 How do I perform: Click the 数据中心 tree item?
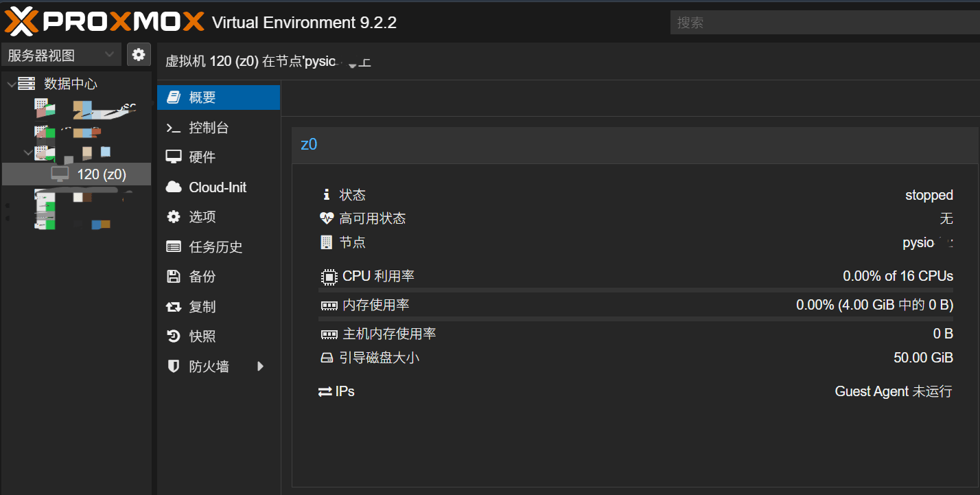coord(71,84)
